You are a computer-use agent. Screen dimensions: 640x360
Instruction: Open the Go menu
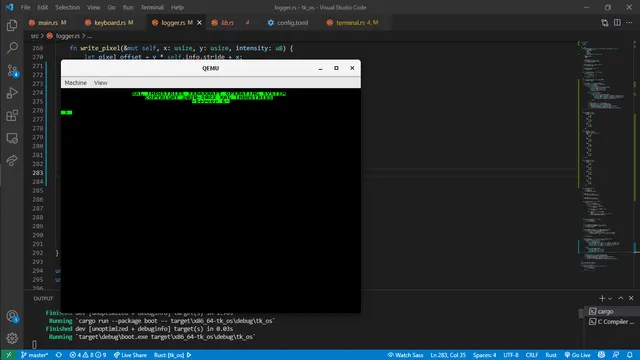click(x=111, y=7)
